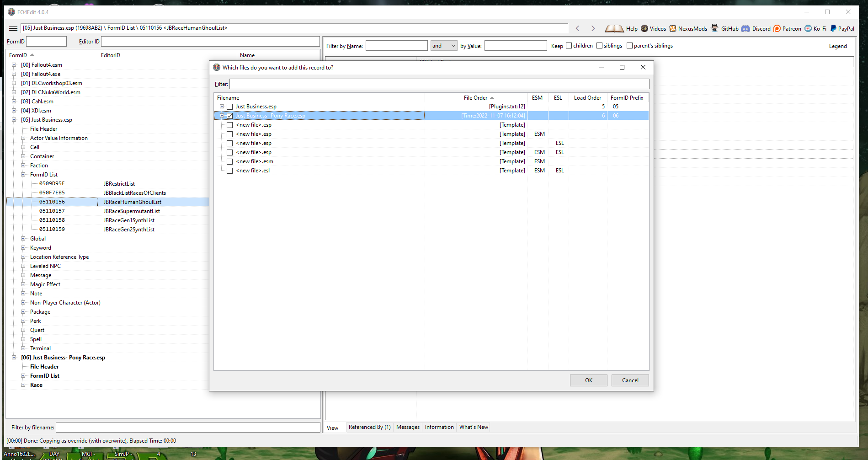Focus the Filter by filename field
868x460 pixels.
click(x=188, y=428)
